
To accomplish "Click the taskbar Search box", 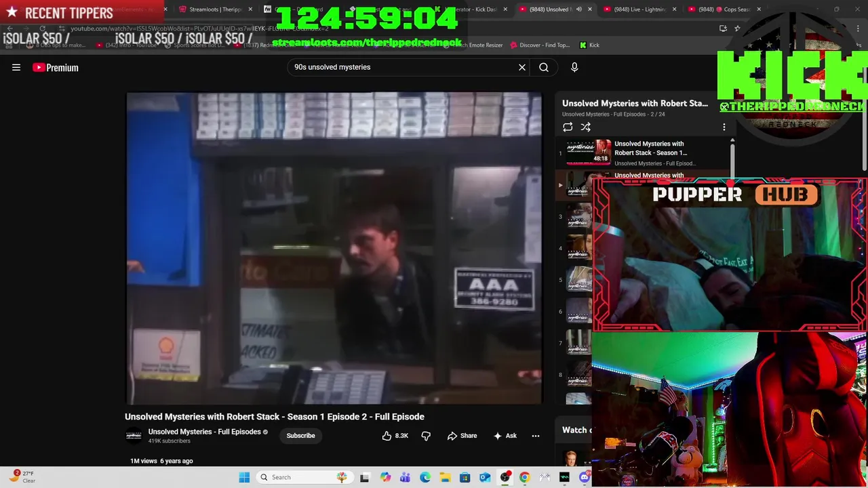I will coord(306,477).
